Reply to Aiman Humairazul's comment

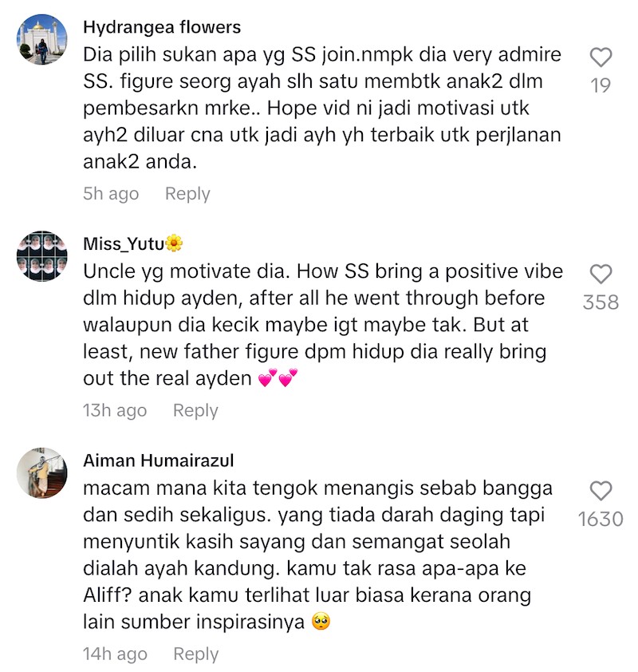point(195,654)
